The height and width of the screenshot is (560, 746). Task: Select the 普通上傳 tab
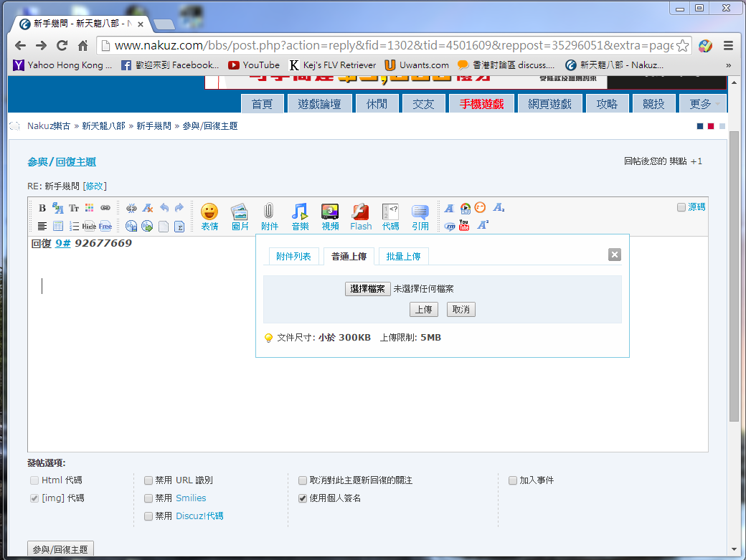click(349, 257)
